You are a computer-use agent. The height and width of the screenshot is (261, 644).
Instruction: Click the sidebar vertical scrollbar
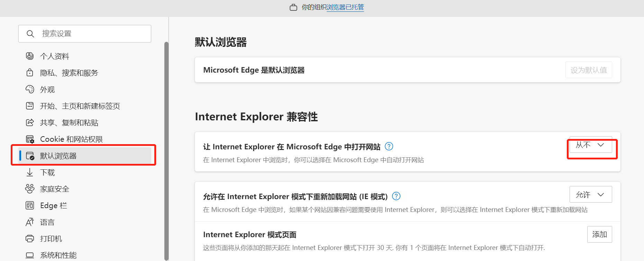coord(166,151)
